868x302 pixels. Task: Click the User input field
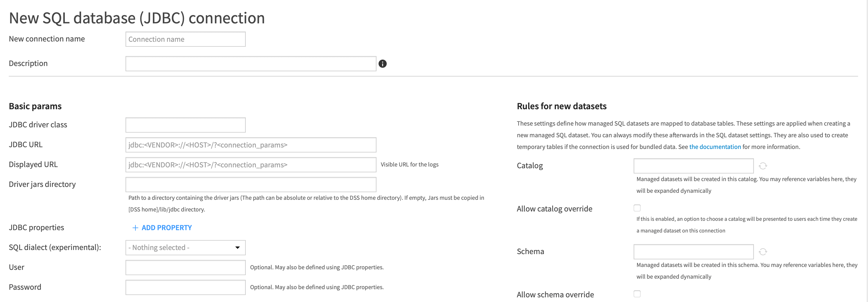pos(185,268)
